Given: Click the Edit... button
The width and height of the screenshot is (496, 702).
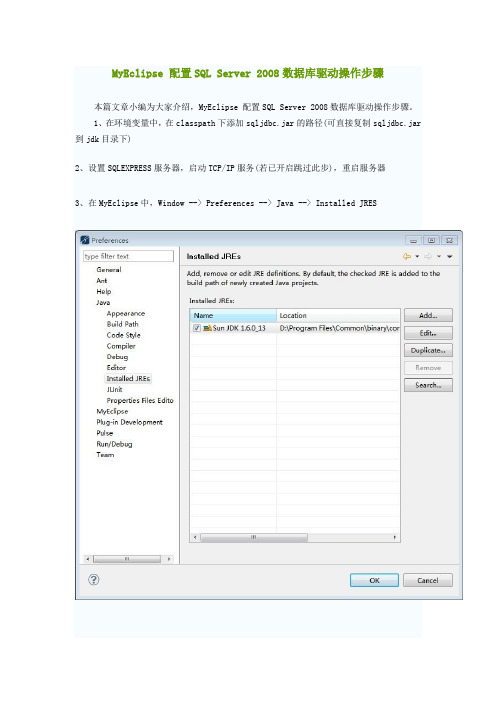Looking at the screenshot, I should (x=428, y=333).
